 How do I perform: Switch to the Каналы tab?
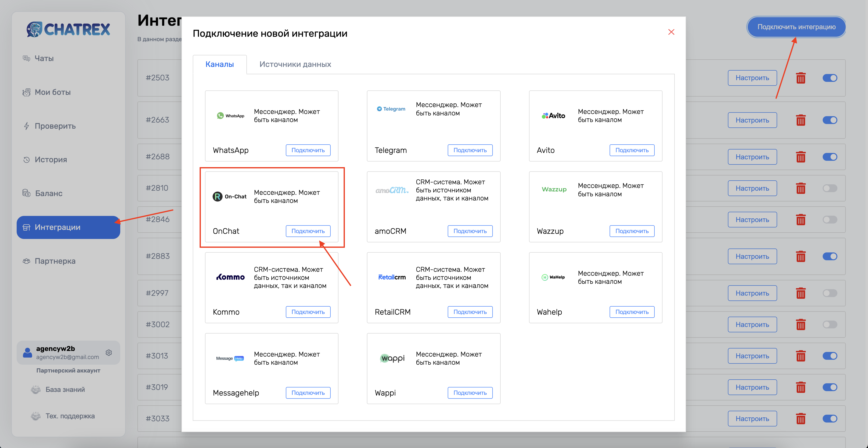click(220, 64)
